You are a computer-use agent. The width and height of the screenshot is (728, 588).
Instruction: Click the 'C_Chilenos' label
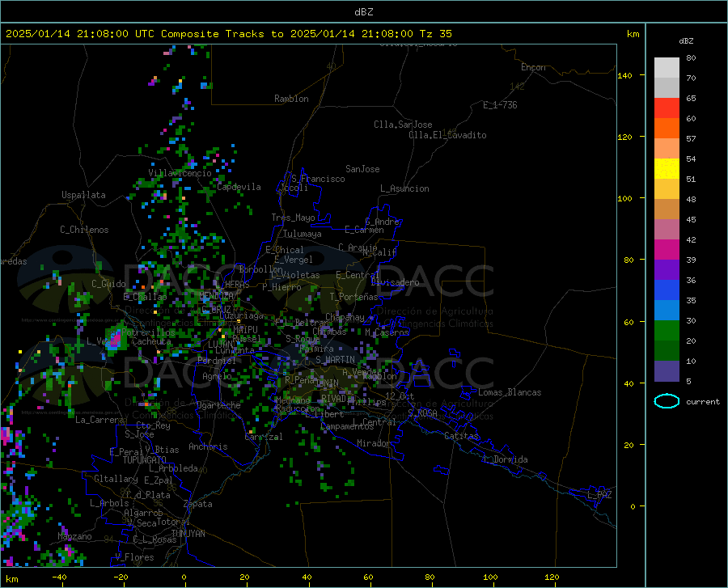click(84, 230)
